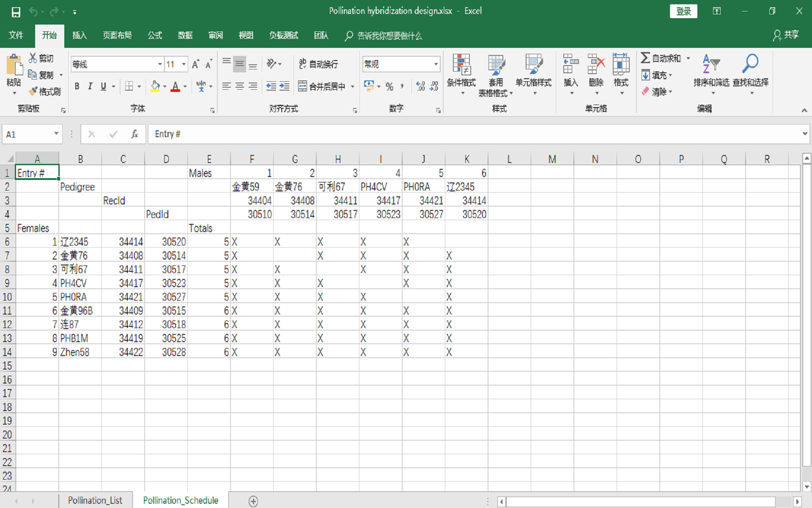Expand the Merge and Center dropdown arrow
Image resolution: width=812 pixels, height=508 pixels.
tap(352, 86)
